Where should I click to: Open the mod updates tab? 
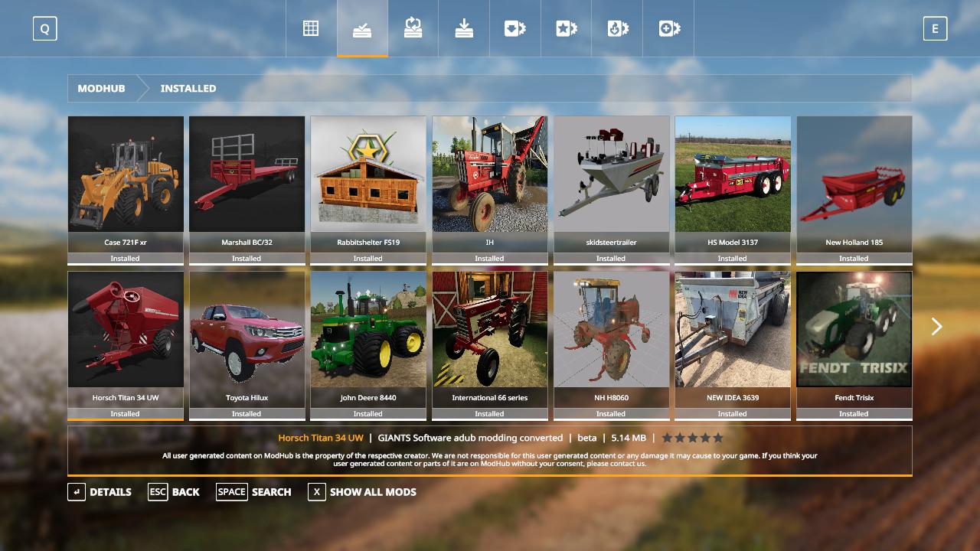[413, 28]
